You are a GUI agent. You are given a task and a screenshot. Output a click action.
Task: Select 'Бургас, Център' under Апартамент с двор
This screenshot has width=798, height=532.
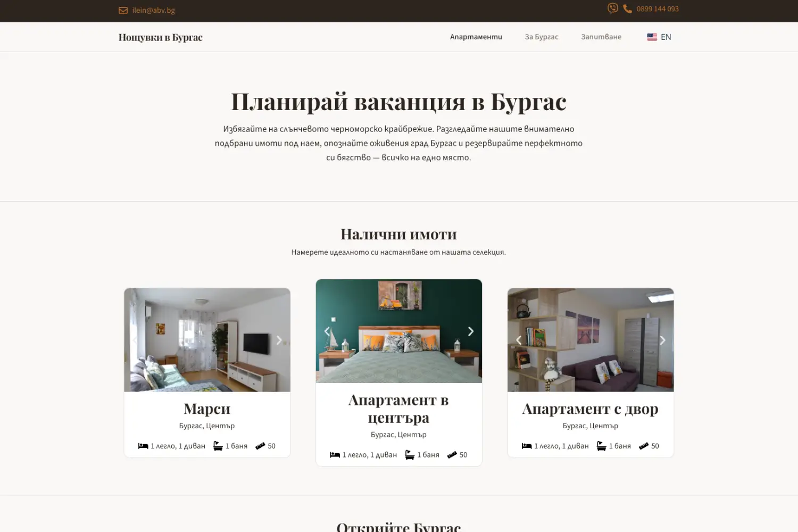pyautogui.click(x=591, y=426)
